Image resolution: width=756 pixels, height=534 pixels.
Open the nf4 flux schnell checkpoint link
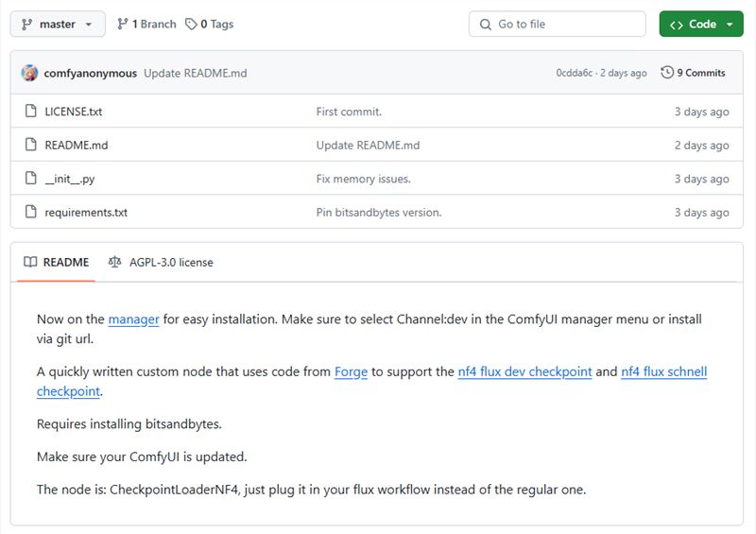coord(664,372)
